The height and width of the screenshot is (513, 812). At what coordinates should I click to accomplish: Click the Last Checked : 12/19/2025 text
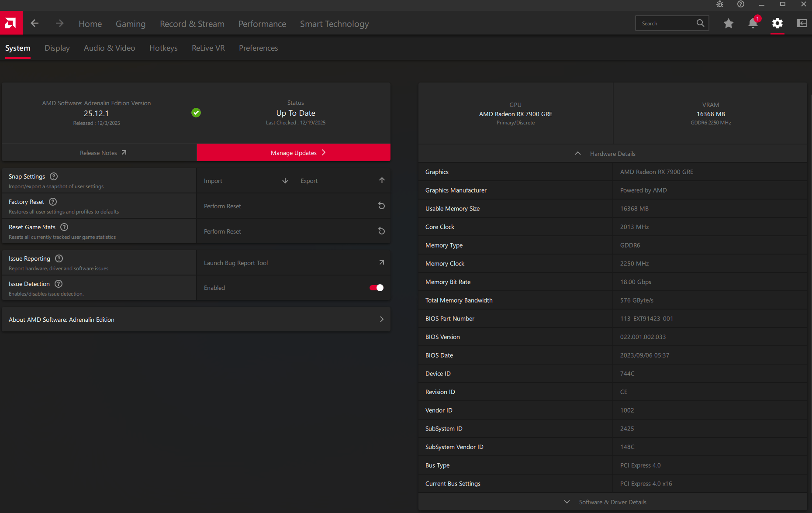[296, 123]
